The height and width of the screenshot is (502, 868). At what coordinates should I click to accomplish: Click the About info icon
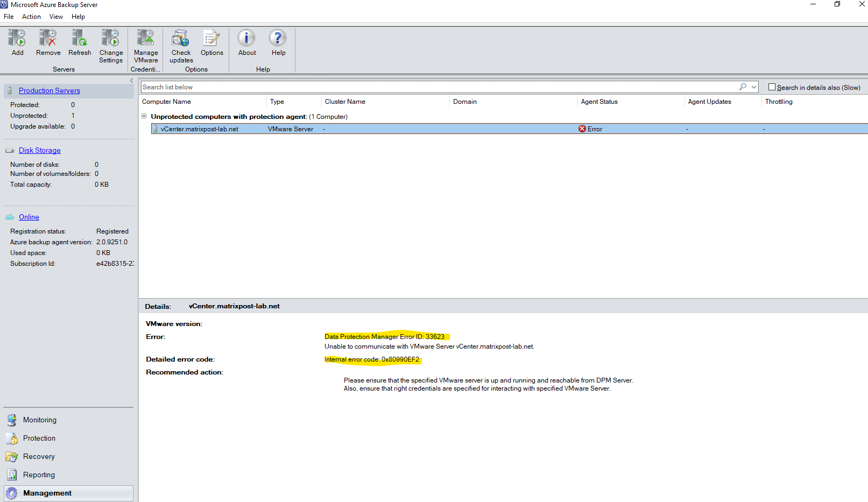[246, 38]
